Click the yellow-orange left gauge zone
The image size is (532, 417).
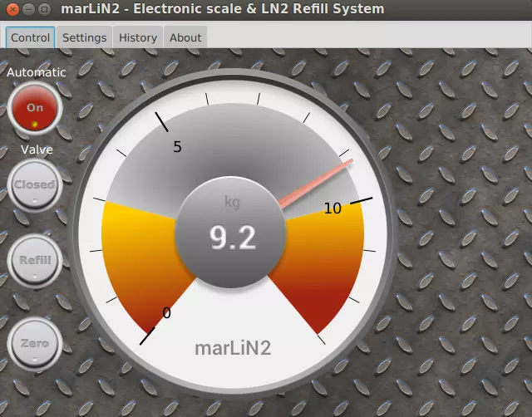[133, 258]
